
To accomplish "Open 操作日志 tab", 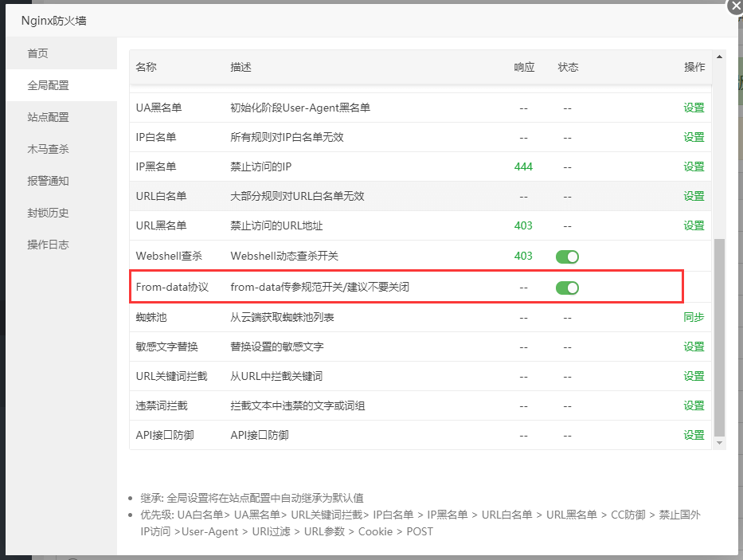I will coord(61,245).
